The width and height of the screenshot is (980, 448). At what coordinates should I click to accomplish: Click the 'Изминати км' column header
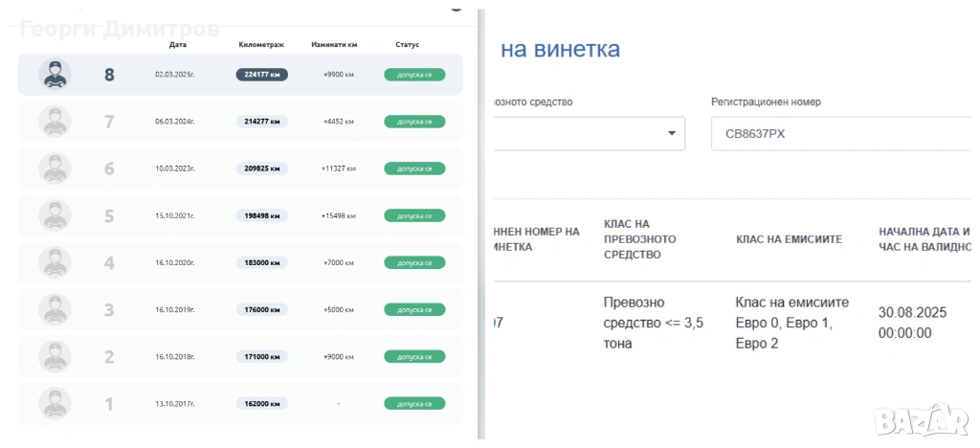(334, 45)
